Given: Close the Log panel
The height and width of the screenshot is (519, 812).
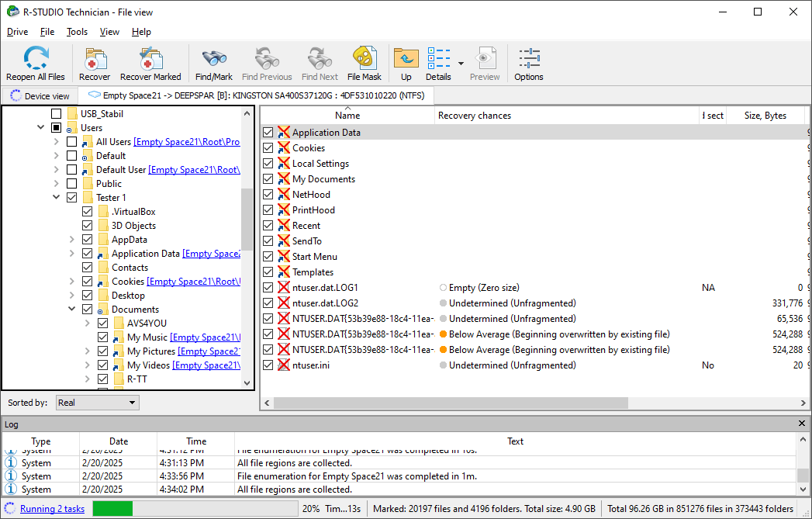Looking at the screenshot, I should click(x=802, y=424).
